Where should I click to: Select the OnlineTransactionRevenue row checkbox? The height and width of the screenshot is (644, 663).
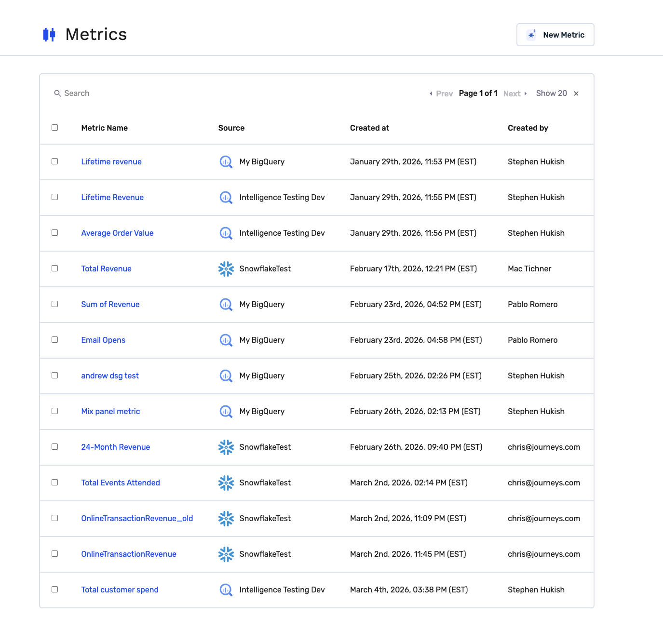(x=55, y=554)
